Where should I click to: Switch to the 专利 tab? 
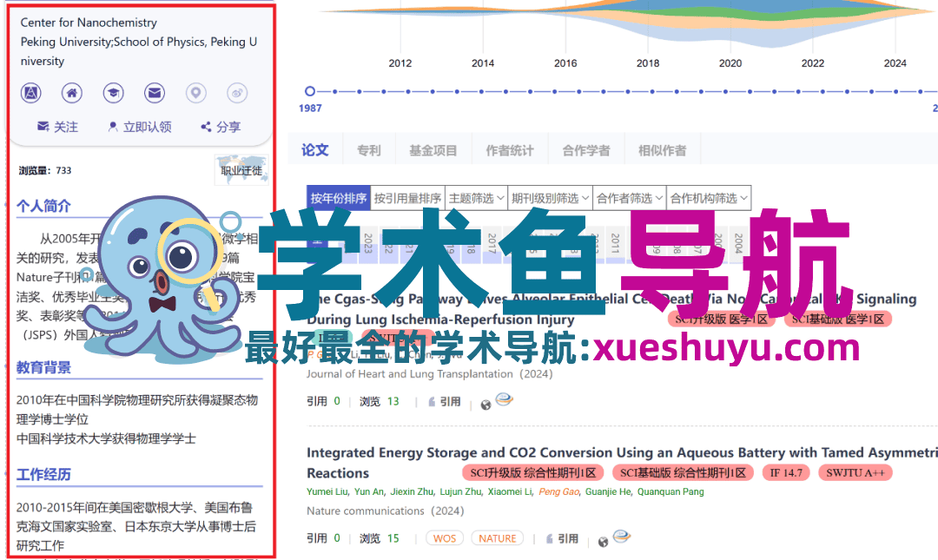pos(368,148)
